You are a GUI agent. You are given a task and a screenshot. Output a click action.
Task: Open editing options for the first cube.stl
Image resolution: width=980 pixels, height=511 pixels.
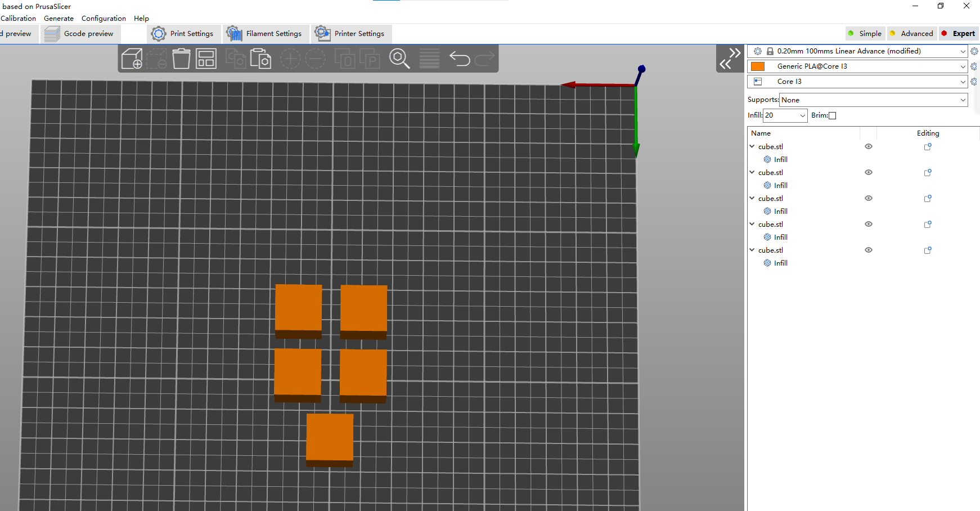928,147
